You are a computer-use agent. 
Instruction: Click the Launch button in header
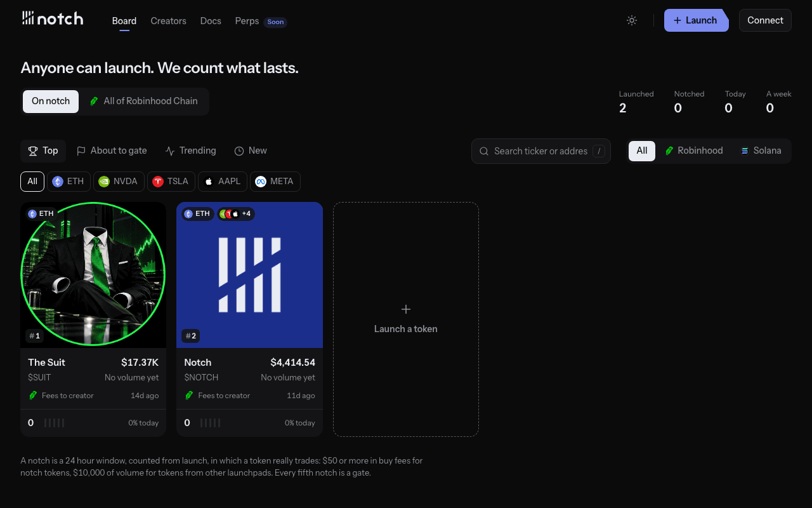coord(696,20)
